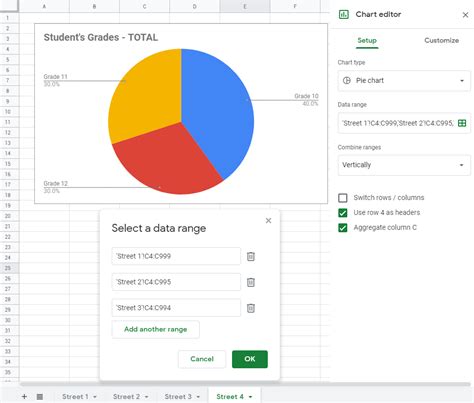This screenshot has width=474, height=403.
Task: Delete the 'Street 3'!C4:C994 range
Action: pos(251,308)
